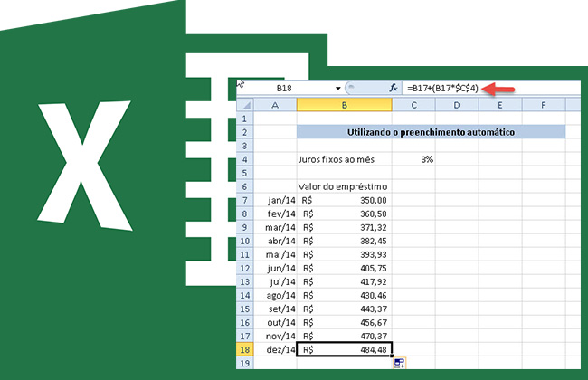This screenshot has width=588, height=380.
Task: Click date cell jun/14
Action: 275,268
